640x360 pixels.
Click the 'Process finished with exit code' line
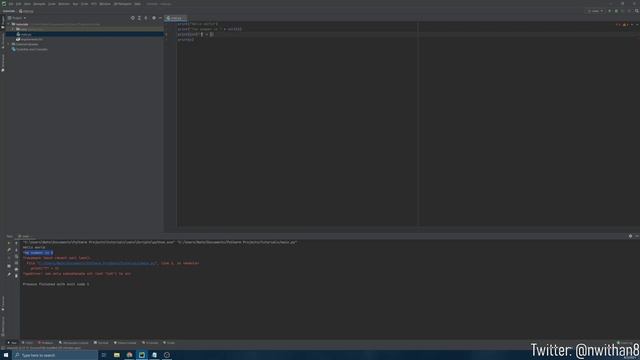tap(56, 284)
